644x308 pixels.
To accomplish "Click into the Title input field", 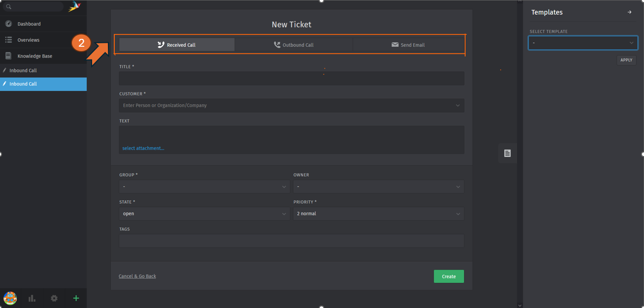I will tap(291, 78).
